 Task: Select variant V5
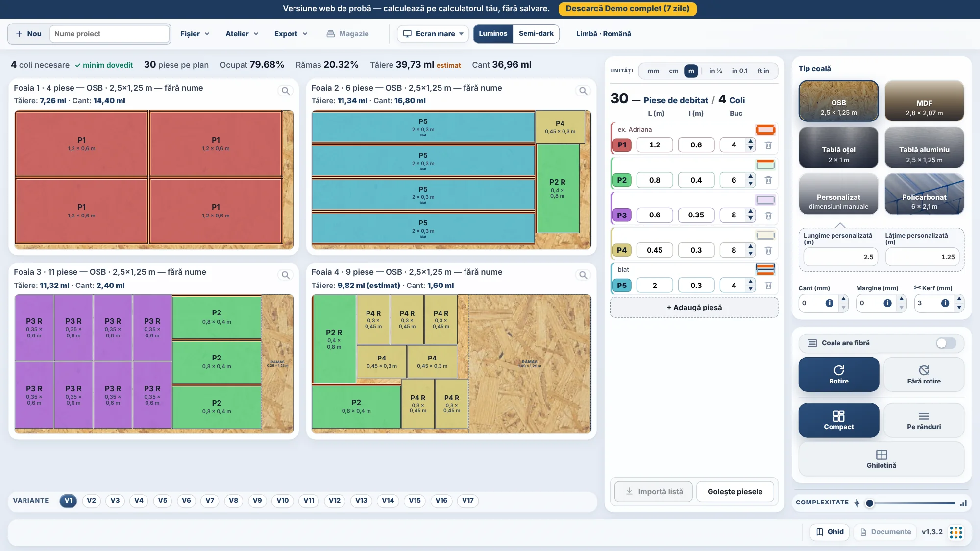[x=163, y=501]
